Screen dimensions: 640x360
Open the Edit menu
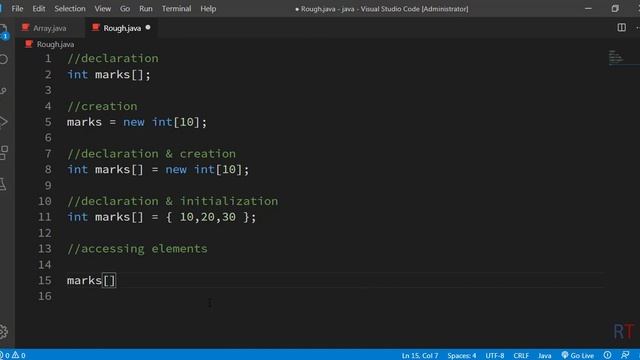[39, 9]
